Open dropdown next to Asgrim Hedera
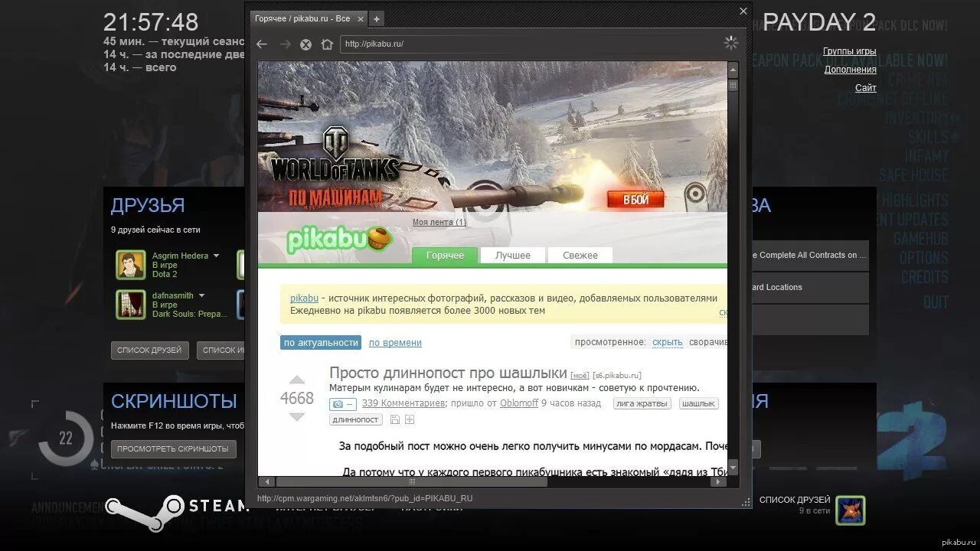Screen dimensions: 980x551 (x=216, y=256)
